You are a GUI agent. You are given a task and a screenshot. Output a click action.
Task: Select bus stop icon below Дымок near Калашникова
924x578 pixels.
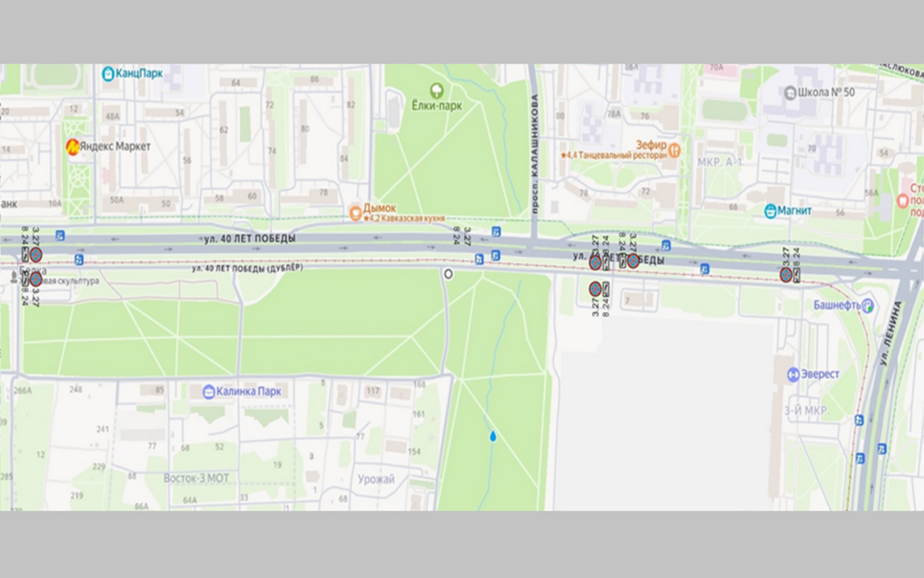(496, 232)
